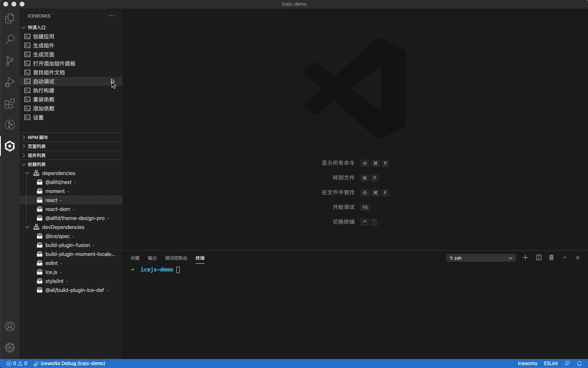Select ice.js dev dependency
The height and width of the screenshot is (368, 588).
click(71, 272)
